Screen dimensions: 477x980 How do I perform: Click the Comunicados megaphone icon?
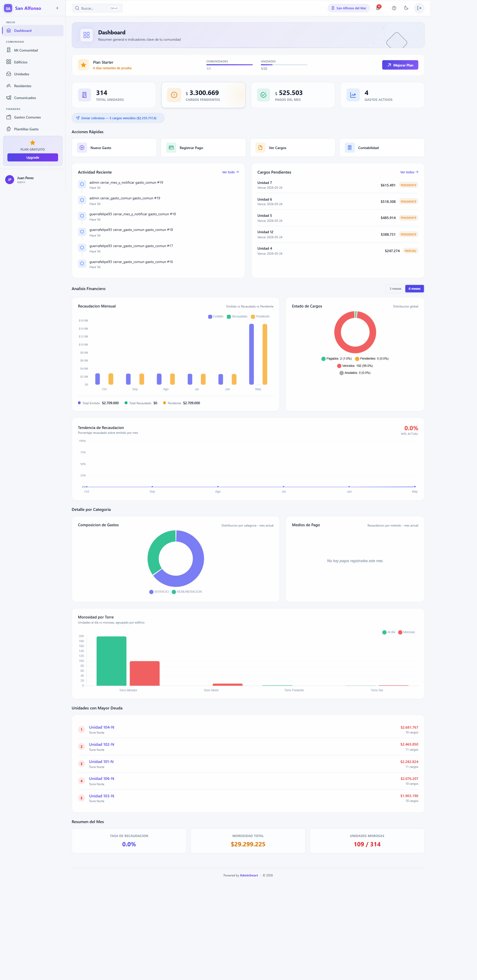tap(9, 98)
